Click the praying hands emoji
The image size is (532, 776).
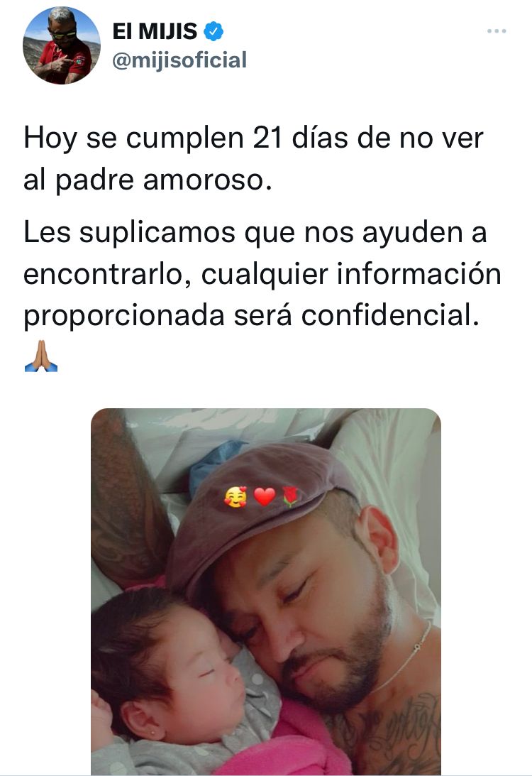(41, 356)
